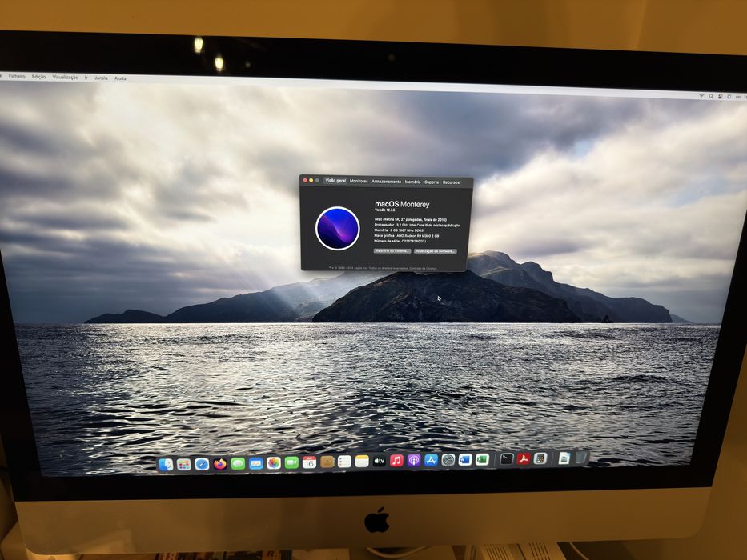Screen dimensions: 747x560
Task: Open Terminal from the Dock
Action: click(x=507, y=459)
